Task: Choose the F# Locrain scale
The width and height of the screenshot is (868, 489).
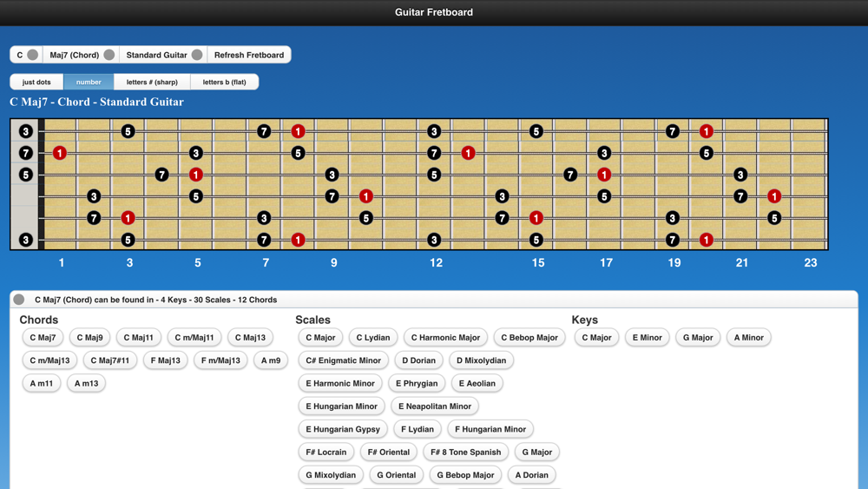Action: click(326, 452)
